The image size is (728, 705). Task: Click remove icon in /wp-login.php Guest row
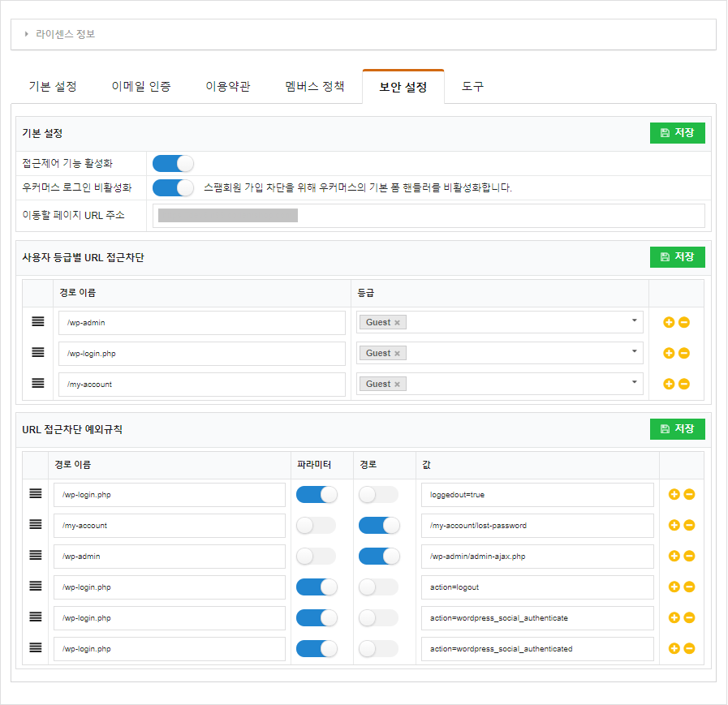tap(684, 353)
